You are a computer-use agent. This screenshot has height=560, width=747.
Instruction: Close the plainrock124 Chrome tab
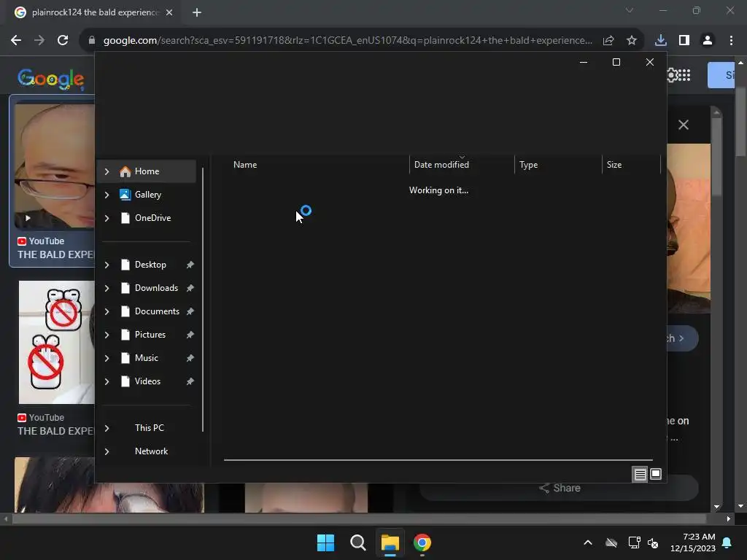coord(169,12)
